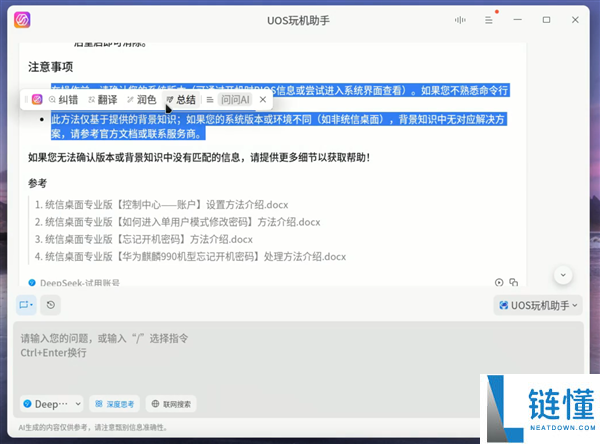
Task: Copy the answer with the copy icon
Action: [514, 282]
